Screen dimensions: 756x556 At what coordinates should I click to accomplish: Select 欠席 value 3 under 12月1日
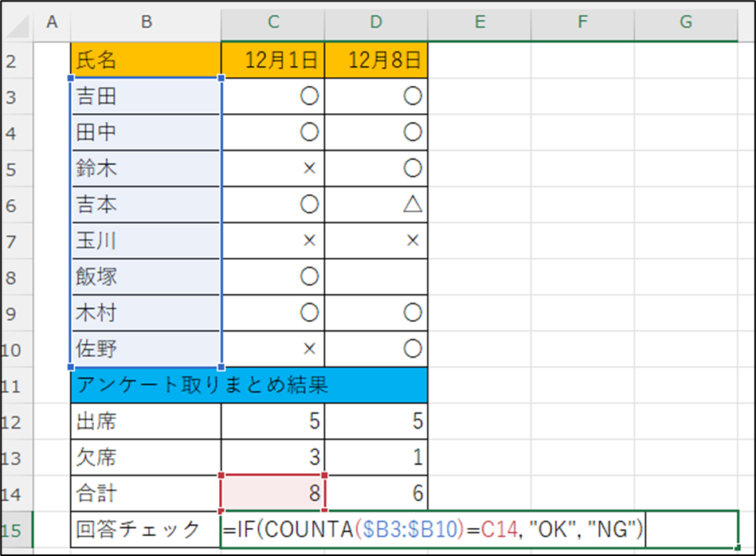click(273, 457)
